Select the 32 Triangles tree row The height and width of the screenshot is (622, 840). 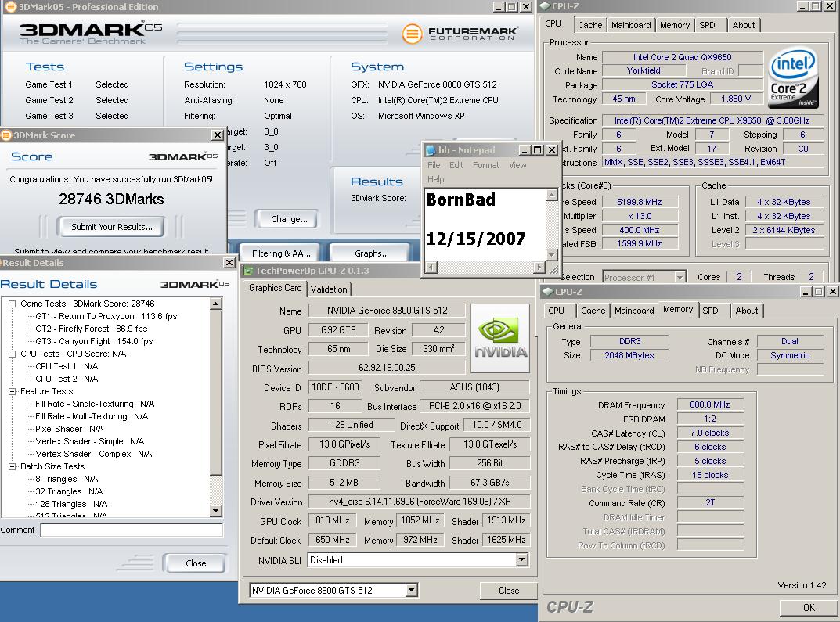69,492
